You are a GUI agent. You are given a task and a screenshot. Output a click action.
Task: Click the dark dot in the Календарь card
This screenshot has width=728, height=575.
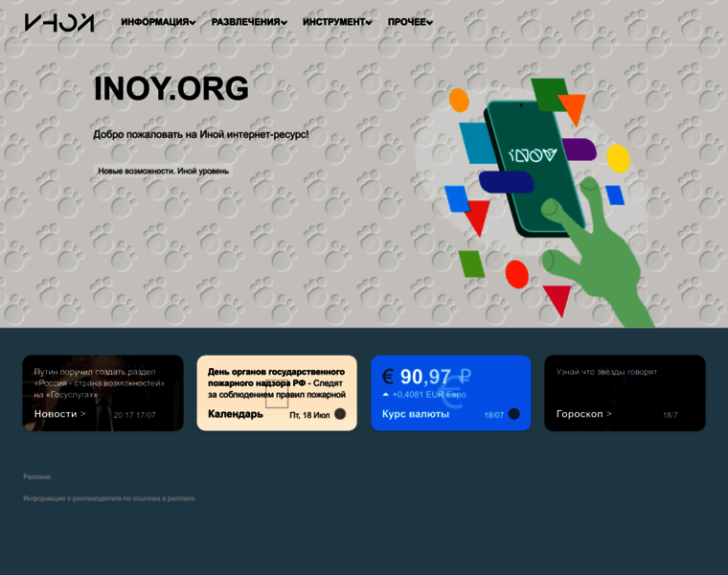[x=340, y=414]
